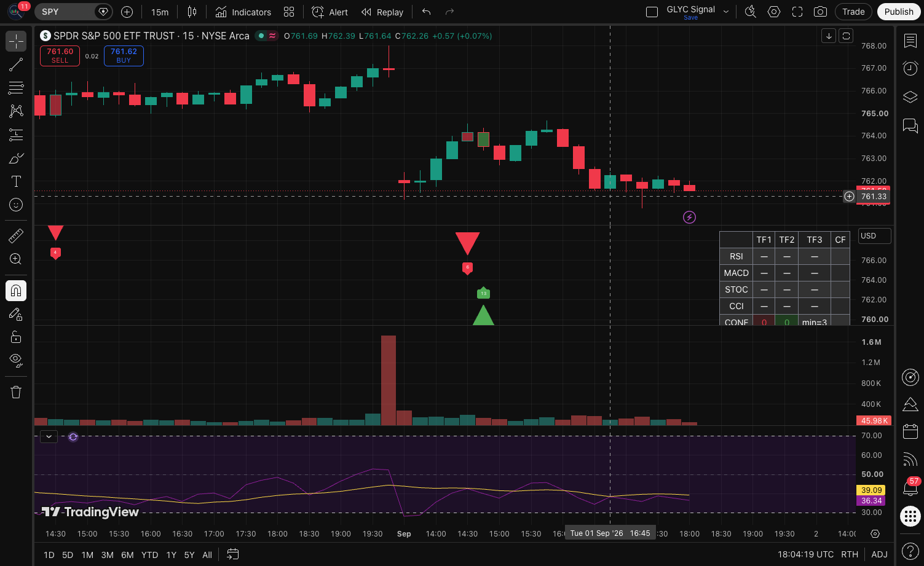Open the economic calendar panel

click(910, 431)
